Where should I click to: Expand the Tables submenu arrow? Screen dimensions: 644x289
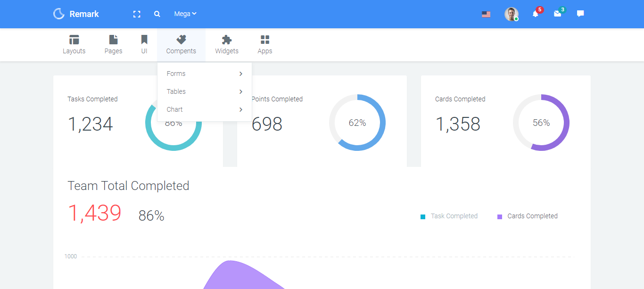coord(240,92)
